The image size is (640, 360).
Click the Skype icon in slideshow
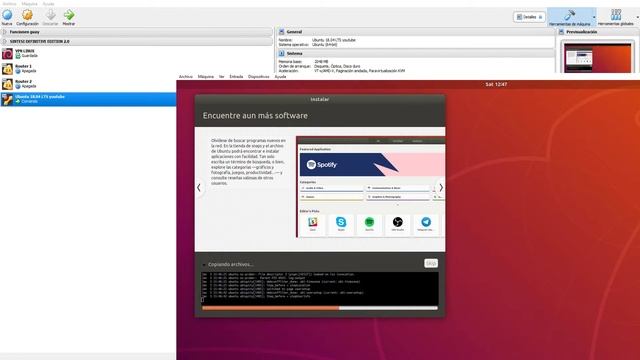(341, 222)
